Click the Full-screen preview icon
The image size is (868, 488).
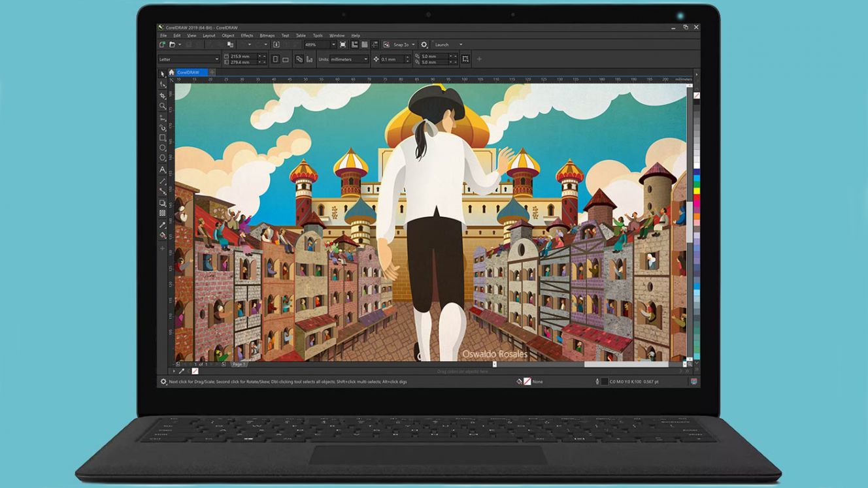[x=342, y=44]
